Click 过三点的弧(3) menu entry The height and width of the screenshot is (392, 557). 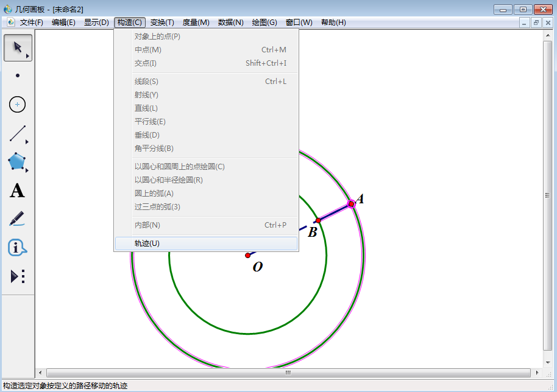coord(206,207)
